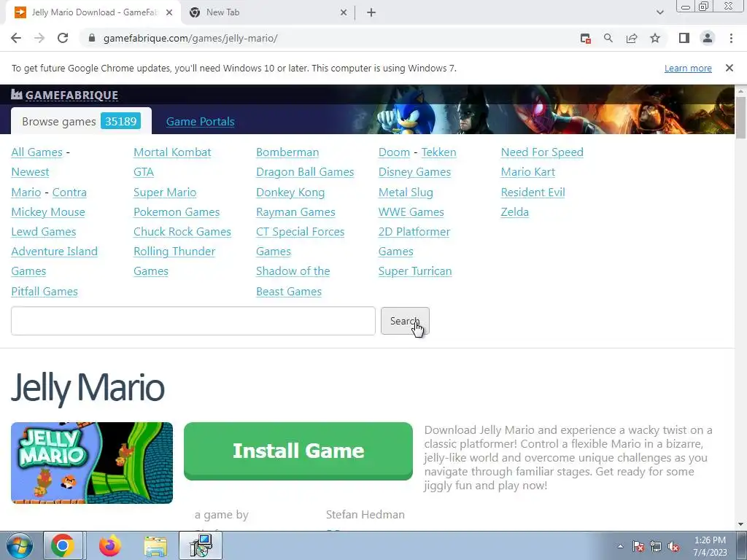Image resolution: width=747 pixels, height=560 pixels.
Task: Click the zoom magnifier icon in address bar
Action: 608,38
